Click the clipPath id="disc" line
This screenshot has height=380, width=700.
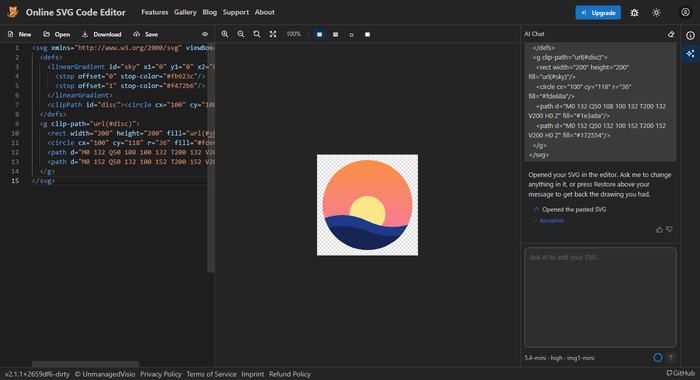click(131, 105)
